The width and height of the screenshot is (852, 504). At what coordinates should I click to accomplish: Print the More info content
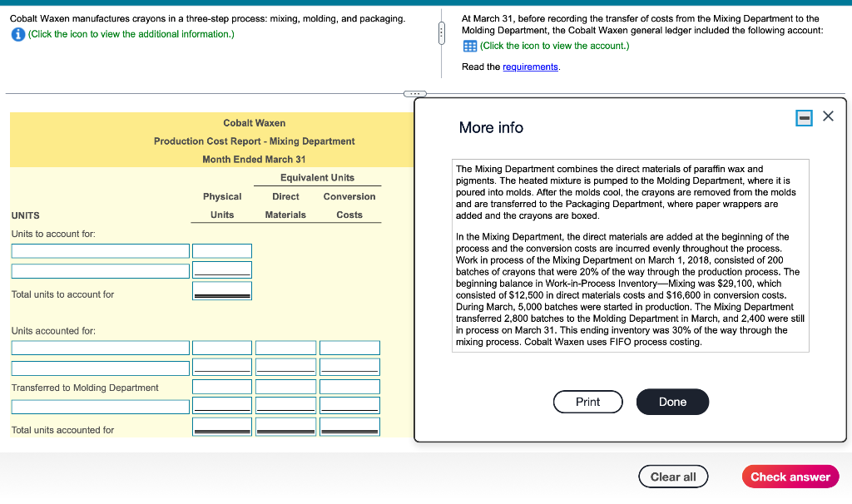[588, 402]
